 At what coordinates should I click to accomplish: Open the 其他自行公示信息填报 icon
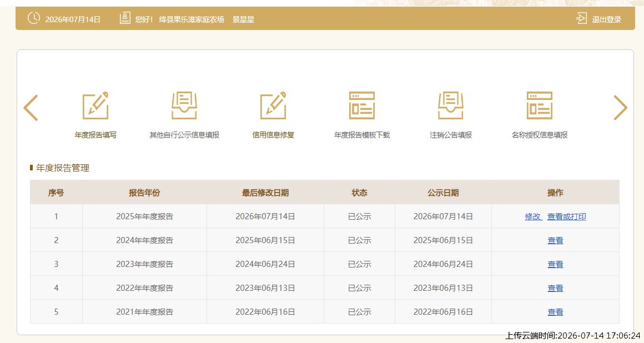[184, 105]
